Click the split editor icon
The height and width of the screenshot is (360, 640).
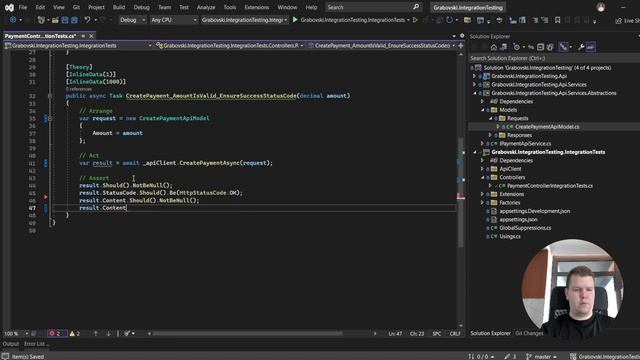point(461,46)
